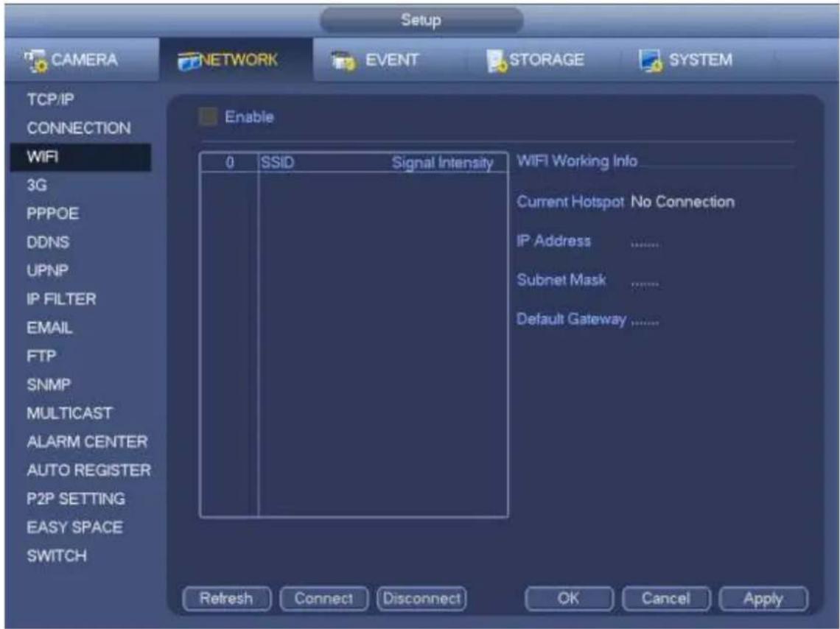The width and height of the screenshot is (840, 629).
Task: Select EMAIL in the sidebar
Action: pyautogui.click(x=49, y=328)
